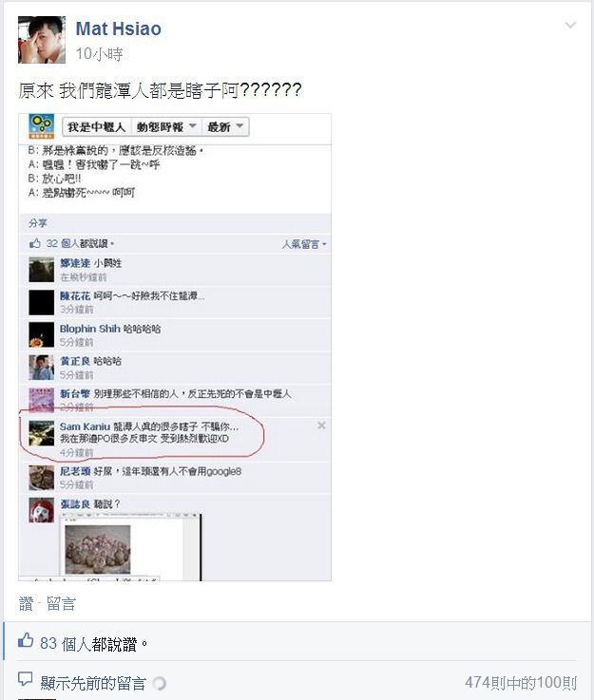
Task: Click the 留言 comment button
Action: click(x=61, y=604)
